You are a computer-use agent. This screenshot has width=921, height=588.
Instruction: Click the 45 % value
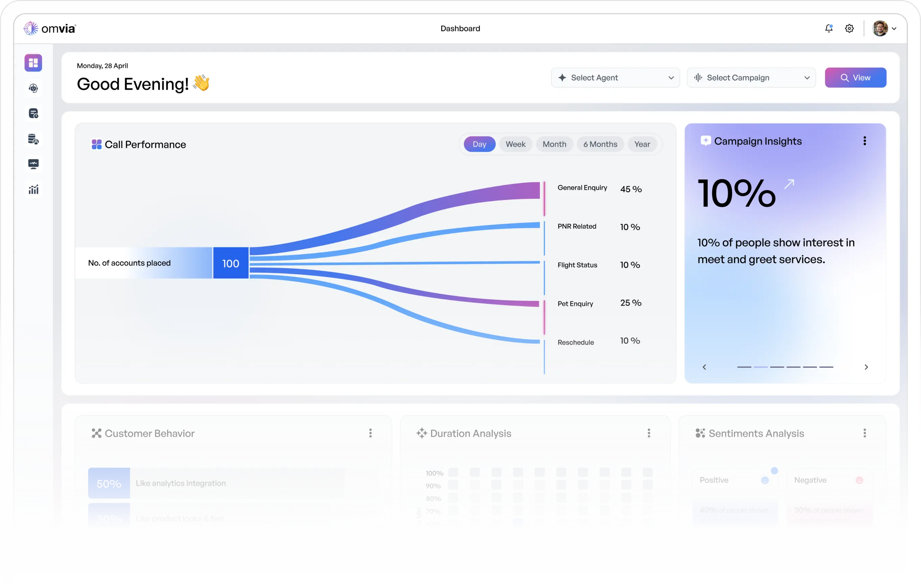click(x=631, y=189)
